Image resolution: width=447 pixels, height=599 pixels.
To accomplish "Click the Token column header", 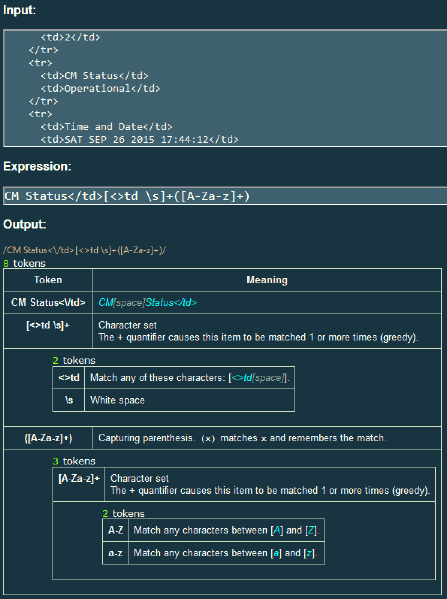I will pos(48,280).
